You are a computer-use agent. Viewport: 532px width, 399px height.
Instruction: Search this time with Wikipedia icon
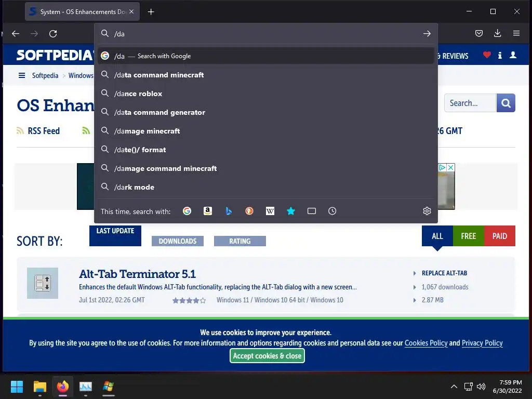pyautogui.click(x=270, y=211)
